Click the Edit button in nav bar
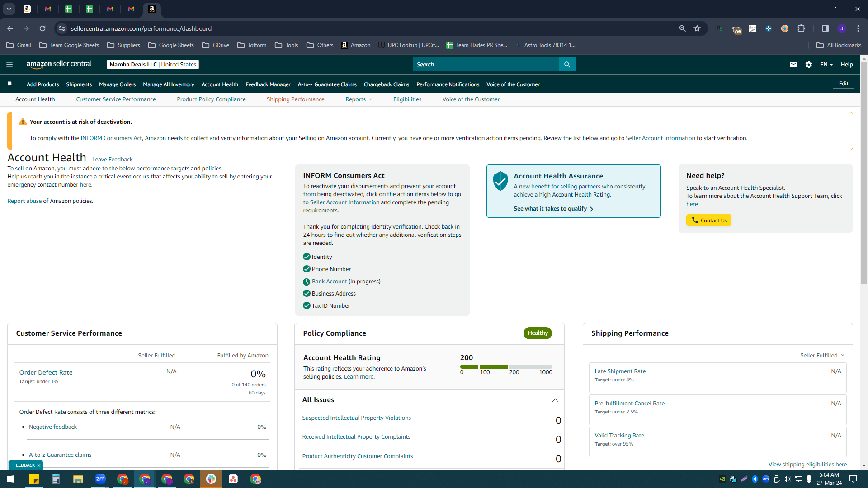The width and height of the screenshot is (868, 488). [x=843, y=84]
